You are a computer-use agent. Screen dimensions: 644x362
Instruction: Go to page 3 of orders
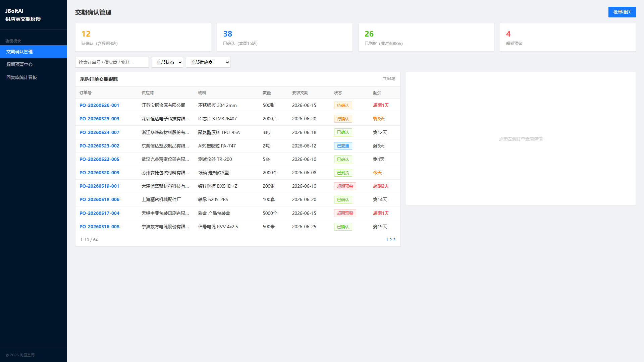[x=394, y=240]
